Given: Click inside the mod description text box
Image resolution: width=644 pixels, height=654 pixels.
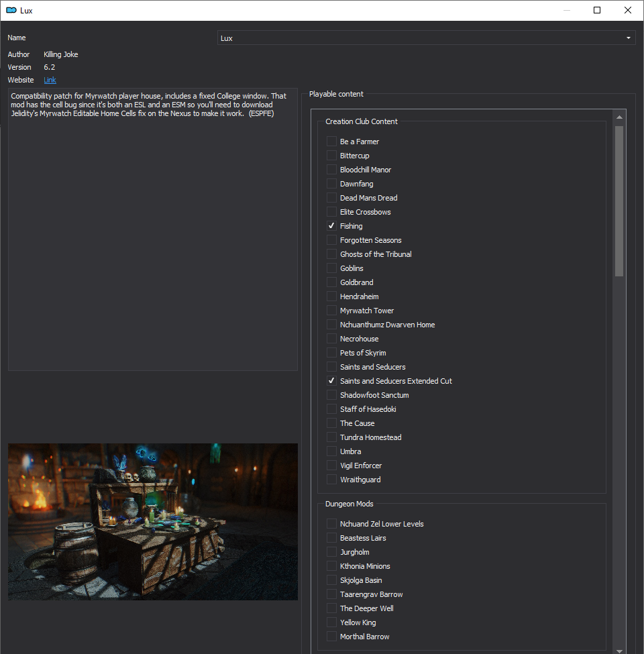Looking at the screenshot, I should tap(153, 229).
